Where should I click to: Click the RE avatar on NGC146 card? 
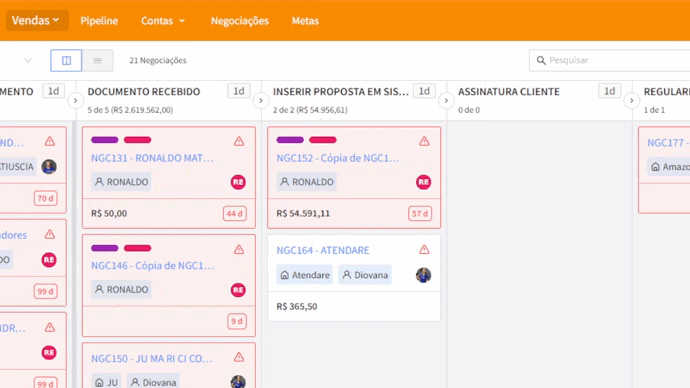pyautogui.click(x=238, y=290)
